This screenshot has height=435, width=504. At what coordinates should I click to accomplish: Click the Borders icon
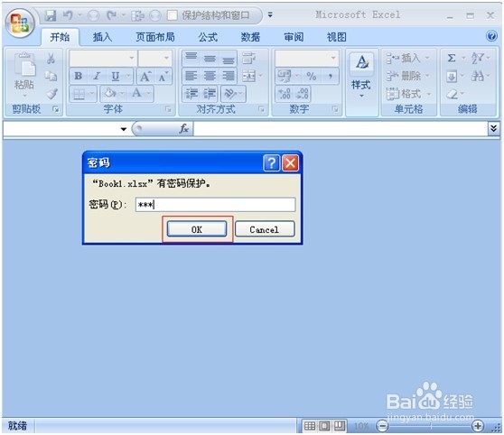pyautogui.click(x=79, y=94)
